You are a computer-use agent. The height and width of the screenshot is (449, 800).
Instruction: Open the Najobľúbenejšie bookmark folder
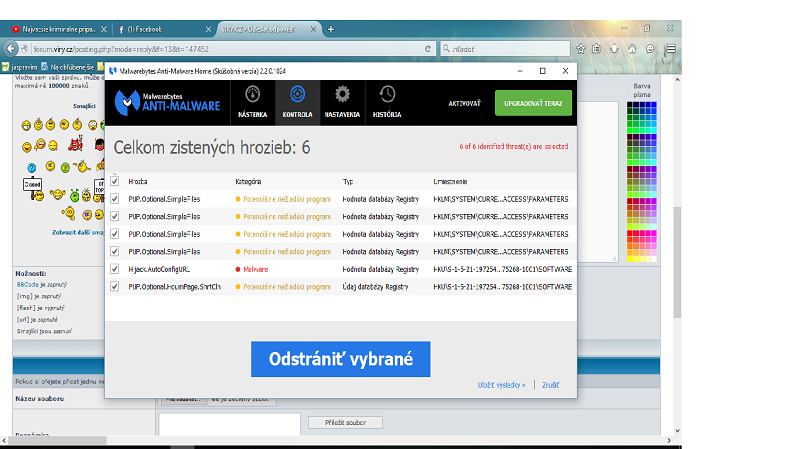point(67,67)
